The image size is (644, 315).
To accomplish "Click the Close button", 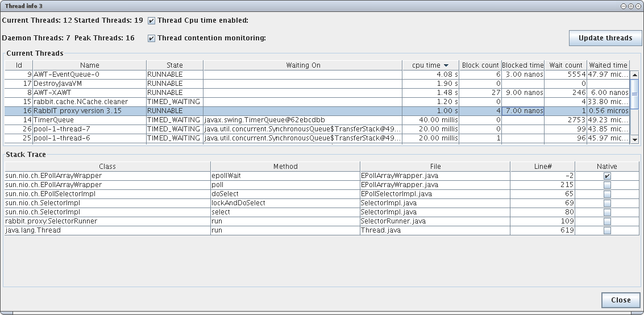I will [621, 300].
